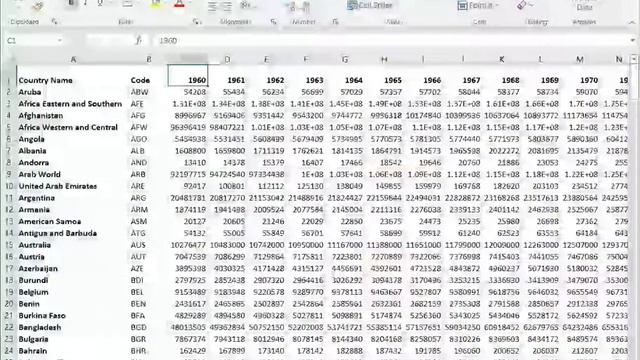Open the Clipboard dialog launcher
Image resolution: width=640 pixels, height=360 pixels.
[x=54, y=21]
